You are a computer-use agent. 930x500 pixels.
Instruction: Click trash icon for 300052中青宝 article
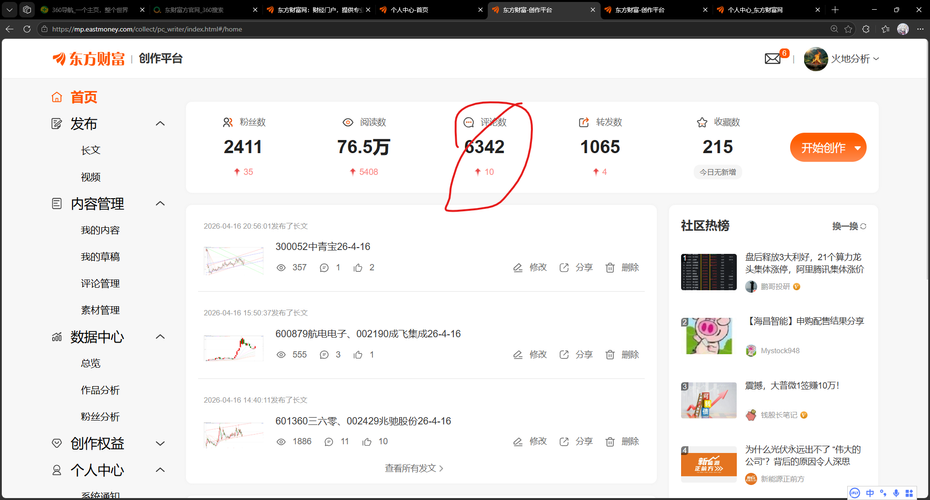click(x=610, y=267)
